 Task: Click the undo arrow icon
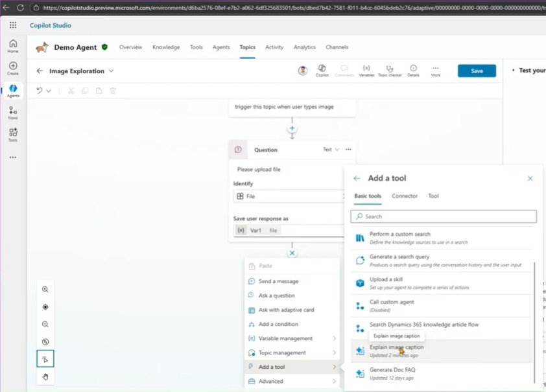coord(40,91)
